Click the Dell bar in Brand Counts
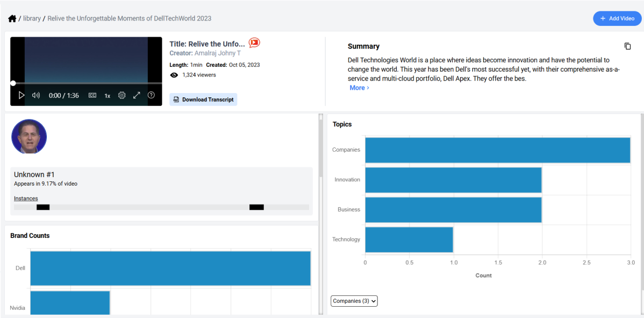The image size is (644, 318). coord(170,268)
